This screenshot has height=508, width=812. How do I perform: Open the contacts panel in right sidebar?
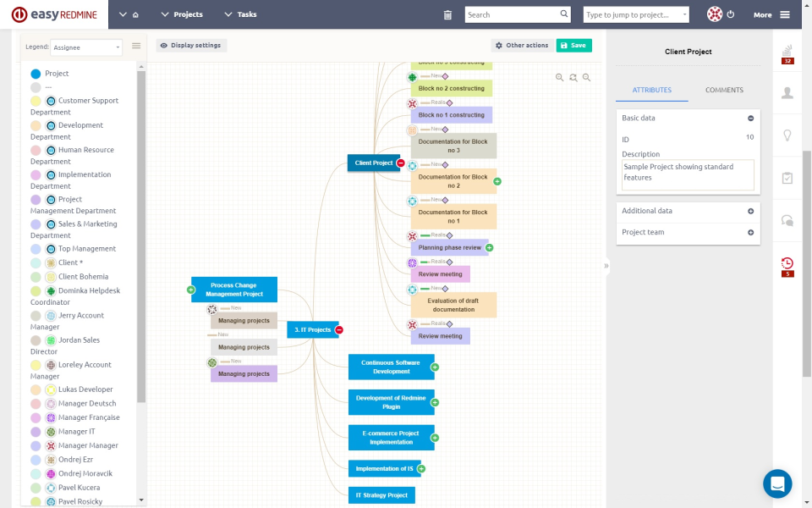point(788,93)
